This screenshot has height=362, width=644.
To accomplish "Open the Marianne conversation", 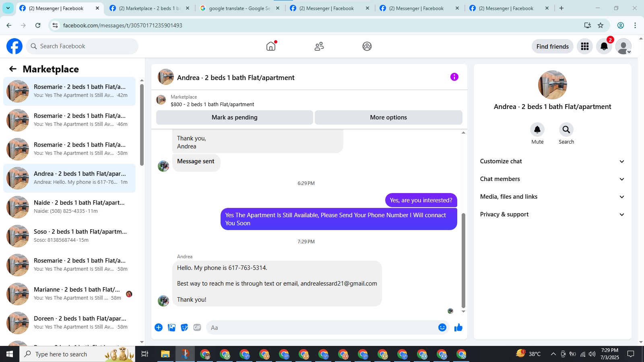I will (70, 294).
